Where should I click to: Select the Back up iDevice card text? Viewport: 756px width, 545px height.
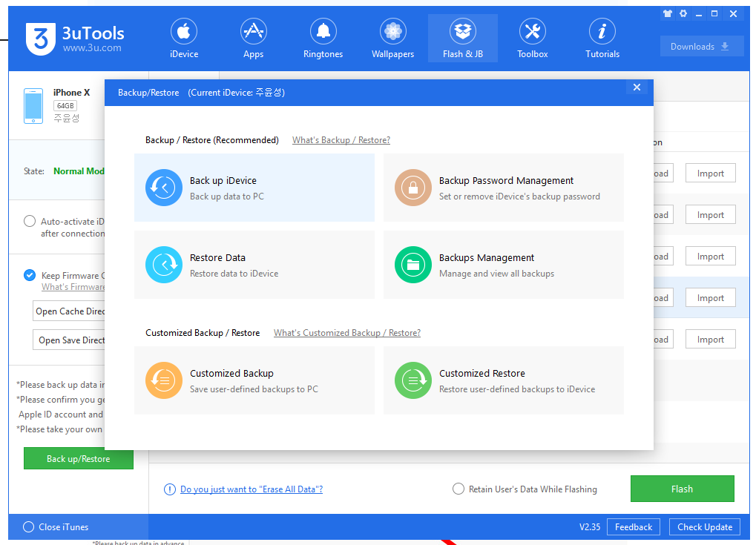[x=223, y=181]
